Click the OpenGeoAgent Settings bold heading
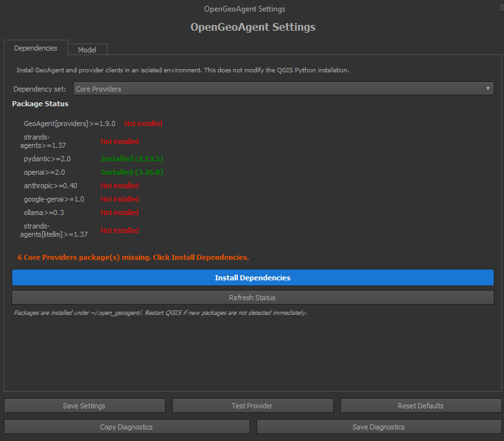This screenshot has width=504, height=441. tap(253, 27)
